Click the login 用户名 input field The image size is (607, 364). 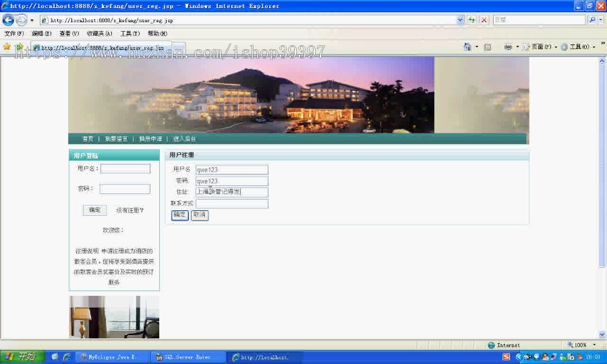[125, 169]
